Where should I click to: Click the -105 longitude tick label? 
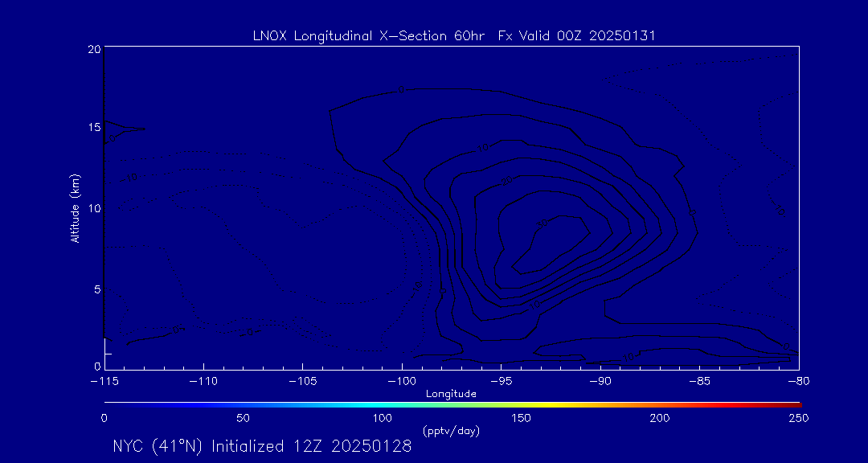tap(303, 382)
